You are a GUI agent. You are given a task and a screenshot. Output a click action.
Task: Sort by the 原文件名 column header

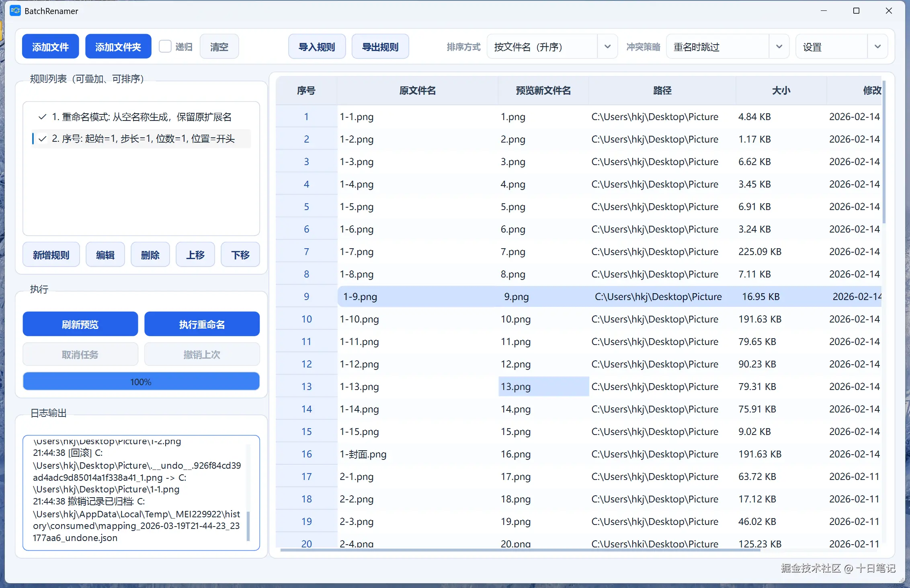click(417, 91)
